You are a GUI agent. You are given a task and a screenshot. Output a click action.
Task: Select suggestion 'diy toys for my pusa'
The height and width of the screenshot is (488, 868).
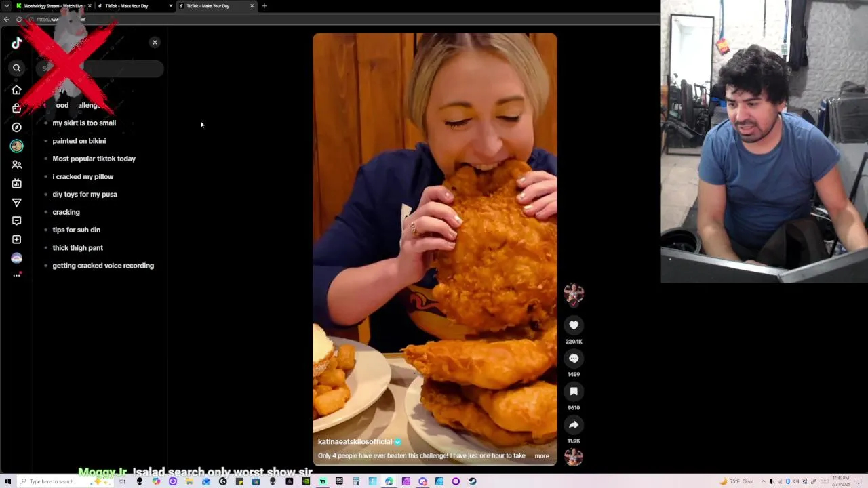[85, 195]
